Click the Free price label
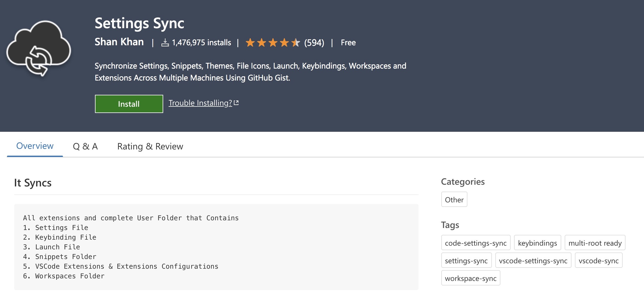This screenshot has width=644, height=298. tap(348, 43)
